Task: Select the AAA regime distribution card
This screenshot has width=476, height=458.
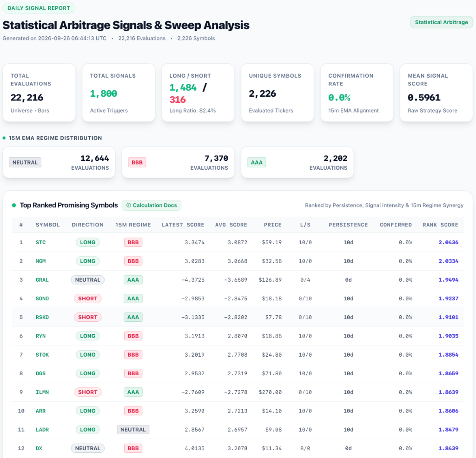Action: tap(297, 162)
